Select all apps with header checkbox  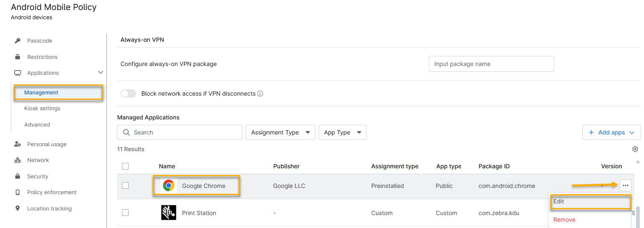point(125,166)
